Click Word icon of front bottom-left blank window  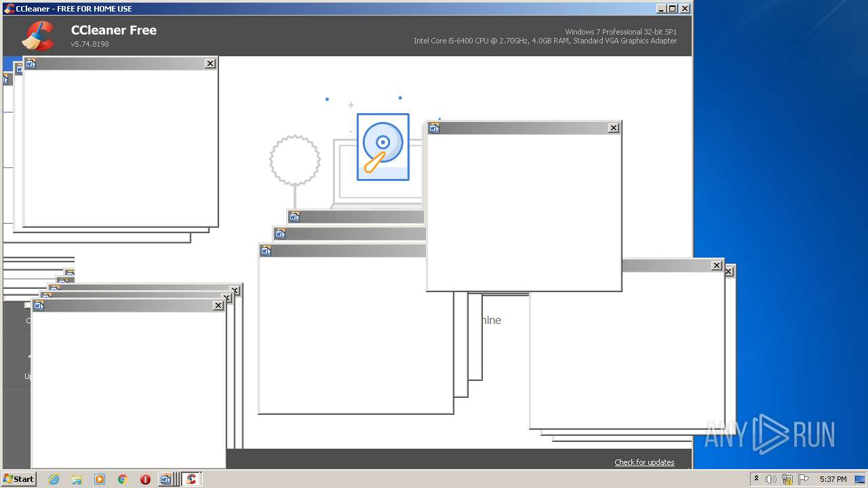click(x=39, y=306)
